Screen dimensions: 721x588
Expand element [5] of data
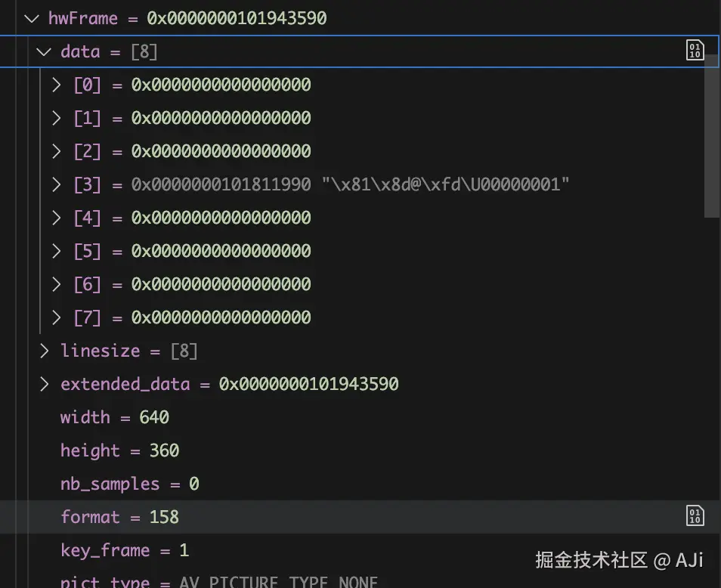pos(56,250)
